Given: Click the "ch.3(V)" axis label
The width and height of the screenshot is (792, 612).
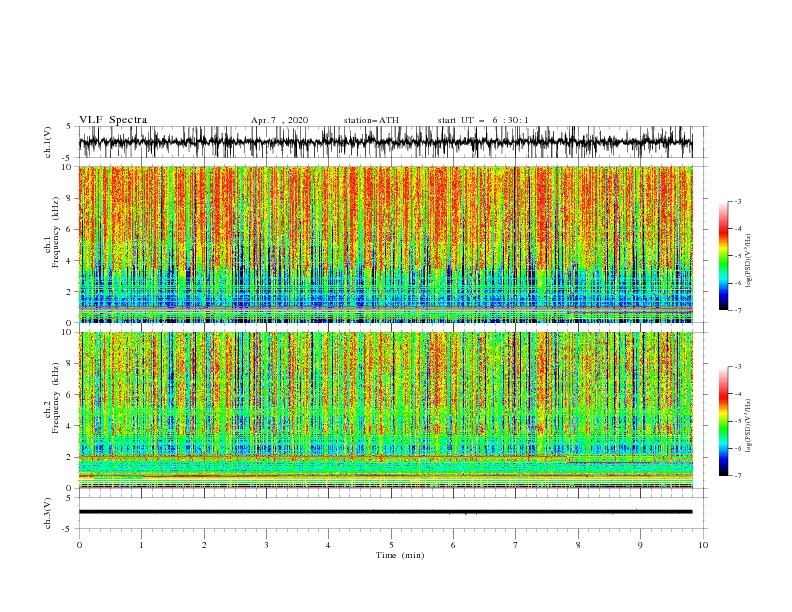Looking at the screenshot, I should point(48,513).
